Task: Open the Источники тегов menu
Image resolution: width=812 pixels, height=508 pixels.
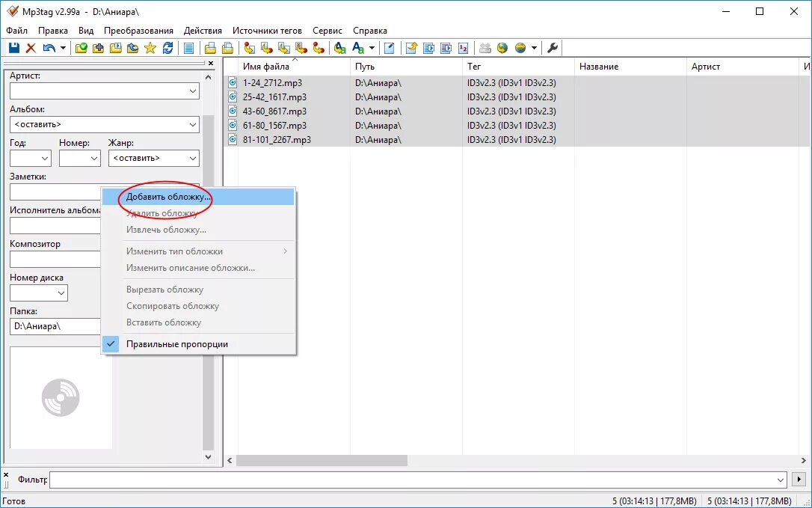Action: pos(267,31)
